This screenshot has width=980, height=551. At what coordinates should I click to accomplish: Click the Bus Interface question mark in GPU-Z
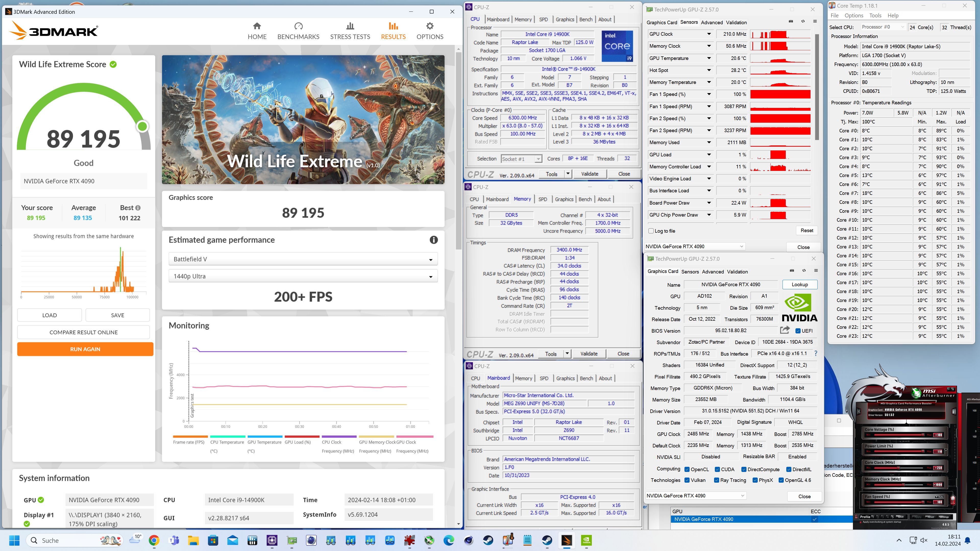point(816,353)
